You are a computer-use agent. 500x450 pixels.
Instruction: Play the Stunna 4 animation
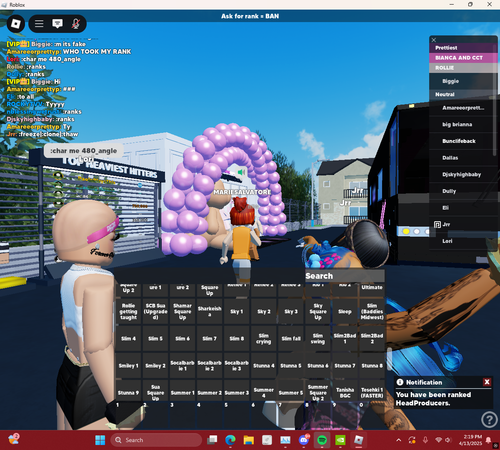[x=264, y=366]
